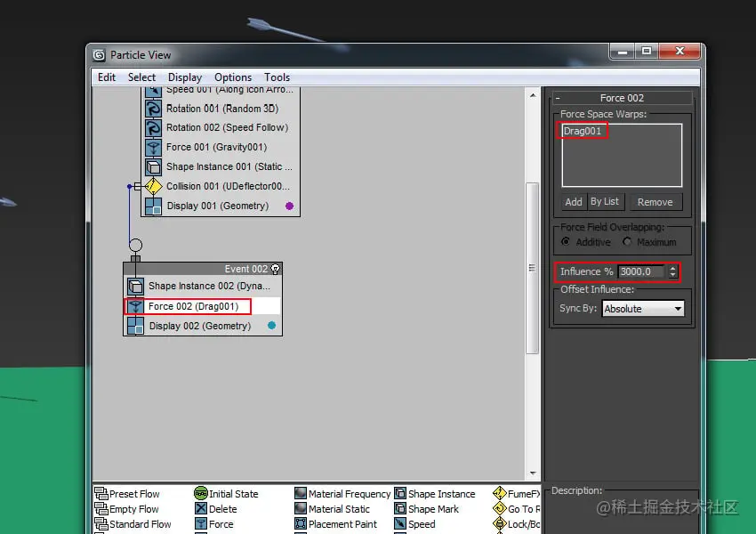Click the Shape Mark depot icon

pos(400,508)
